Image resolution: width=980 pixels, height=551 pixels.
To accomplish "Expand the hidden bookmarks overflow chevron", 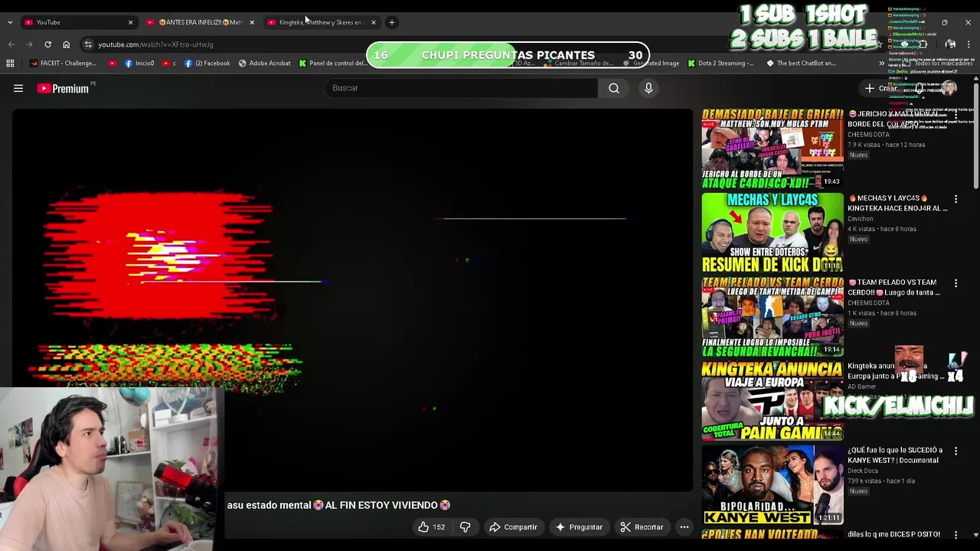I will click(881, 64).
